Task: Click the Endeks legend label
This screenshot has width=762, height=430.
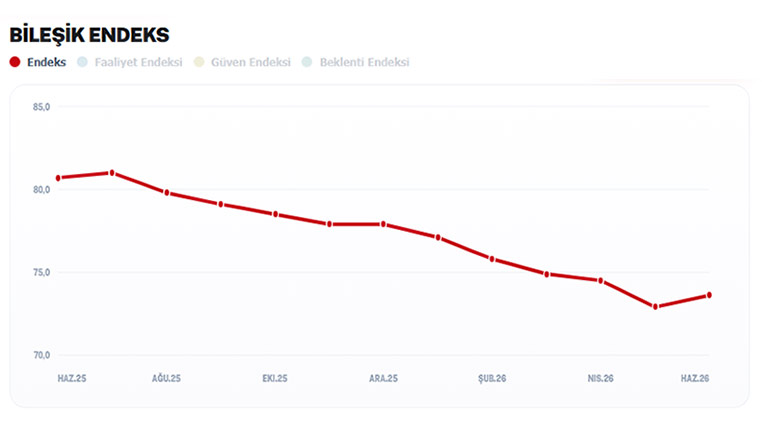Action: (47, 62)
